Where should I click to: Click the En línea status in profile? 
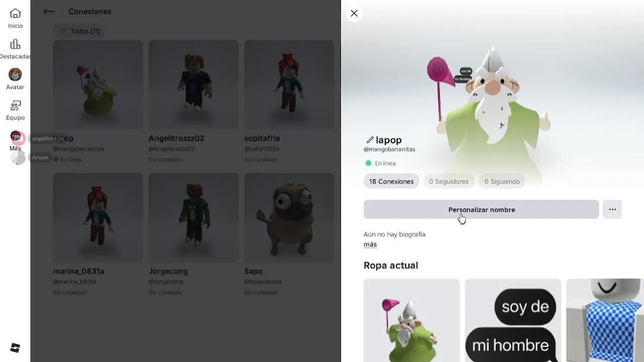pyautogui.click(x=380, y=163)
